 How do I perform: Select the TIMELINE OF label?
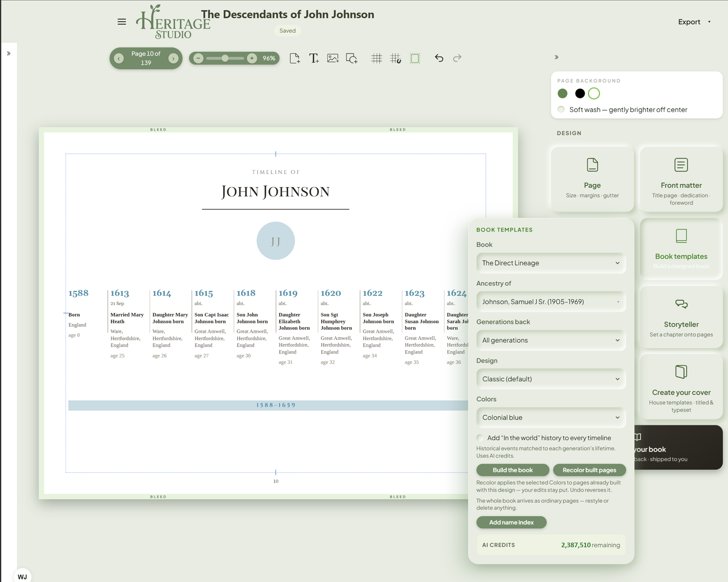[276, 172]
